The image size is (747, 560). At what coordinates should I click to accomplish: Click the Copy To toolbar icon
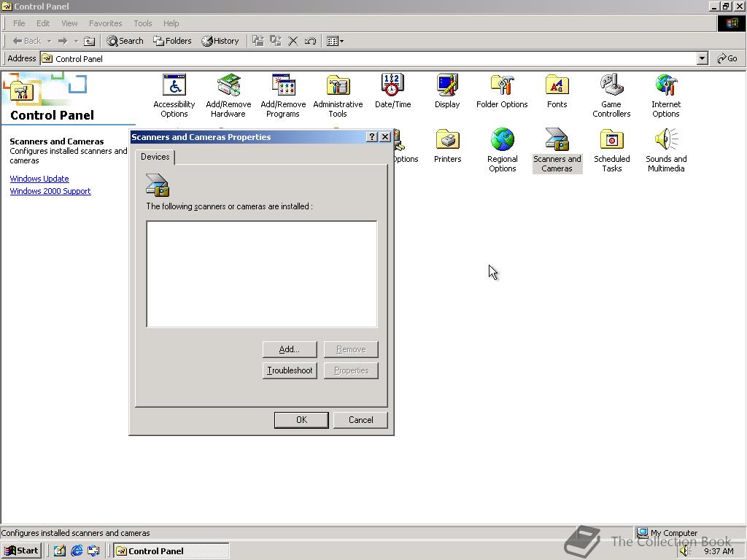coord(275,41)
